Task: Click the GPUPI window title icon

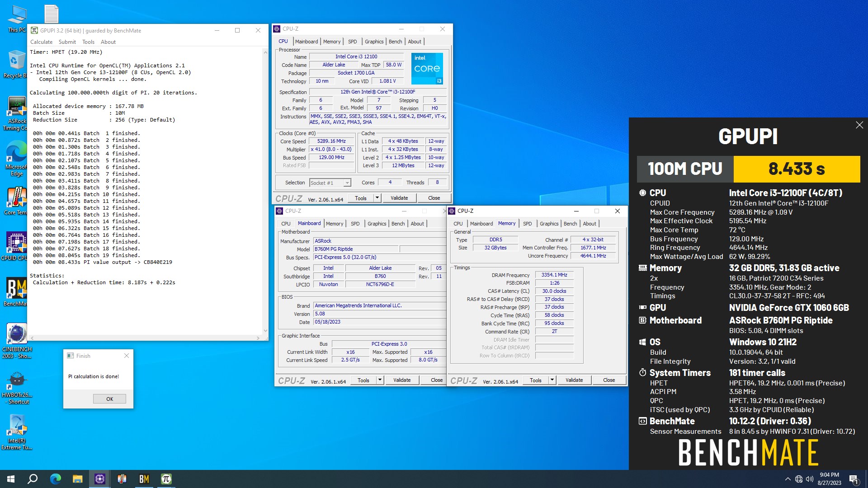Action: (x=34, y=30)
